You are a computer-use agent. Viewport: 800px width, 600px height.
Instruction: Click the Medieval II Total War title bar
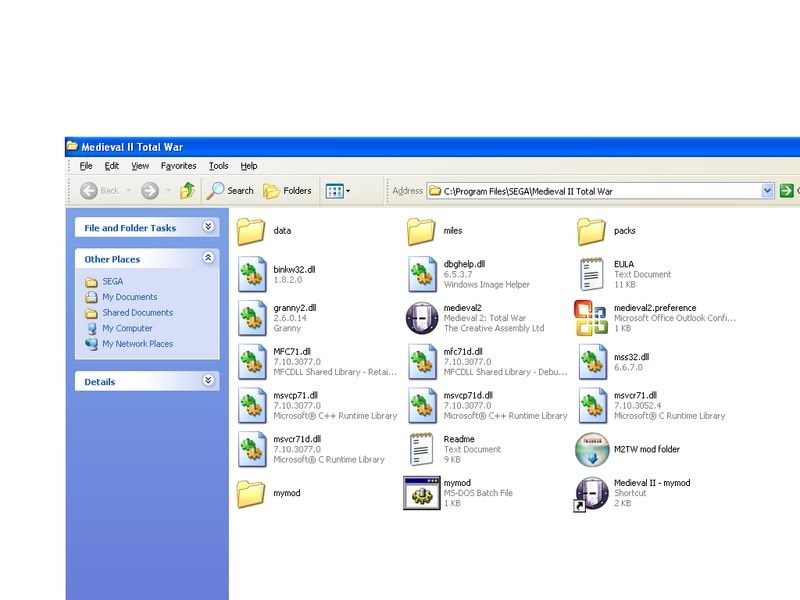(x=433, y=147)
